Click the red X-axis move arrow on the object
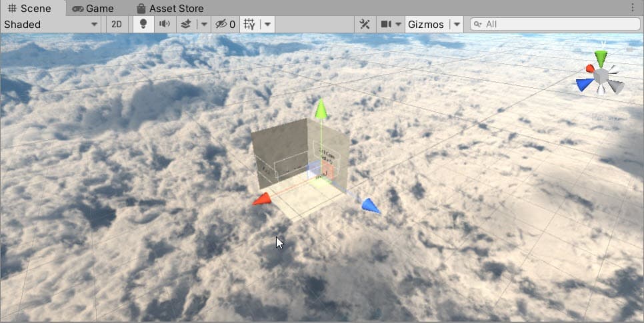The width and height of the screenshot is (644, 323). 261,199
